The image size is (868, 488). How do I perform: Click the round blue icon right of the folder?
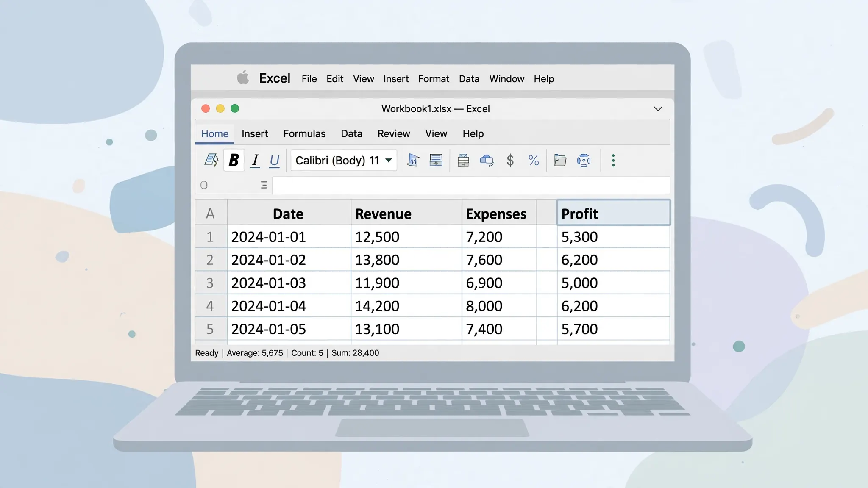pos(584,160)
